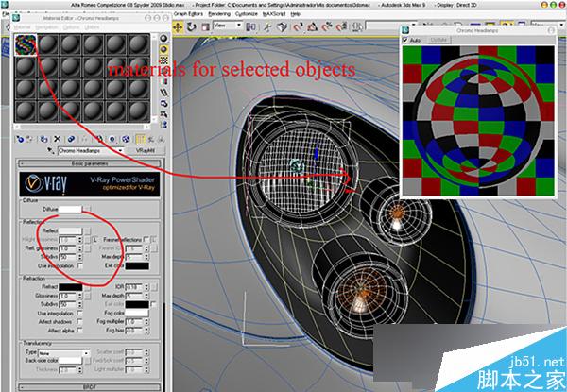Click the Make Preview icon

click(163, 93)
